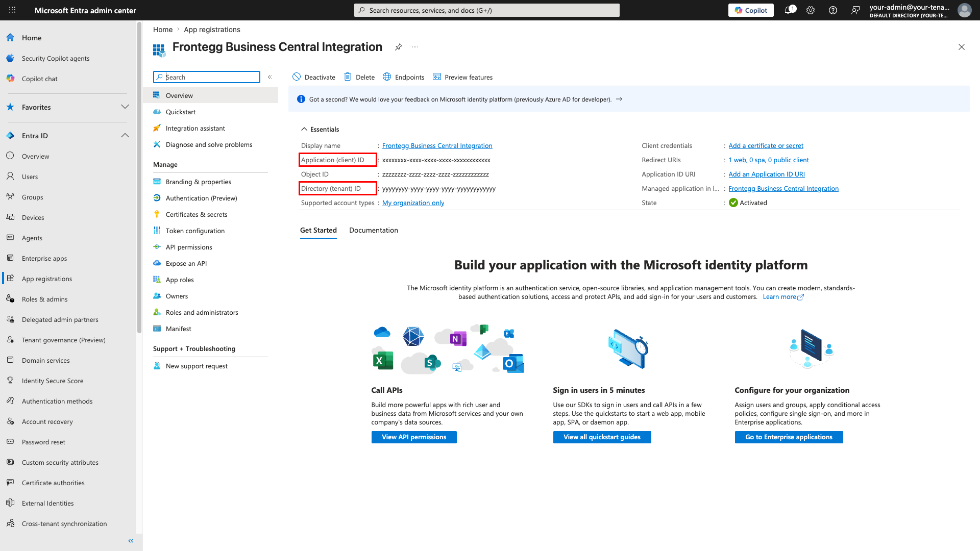Deactivate the app registration

[x=314, y=77]
